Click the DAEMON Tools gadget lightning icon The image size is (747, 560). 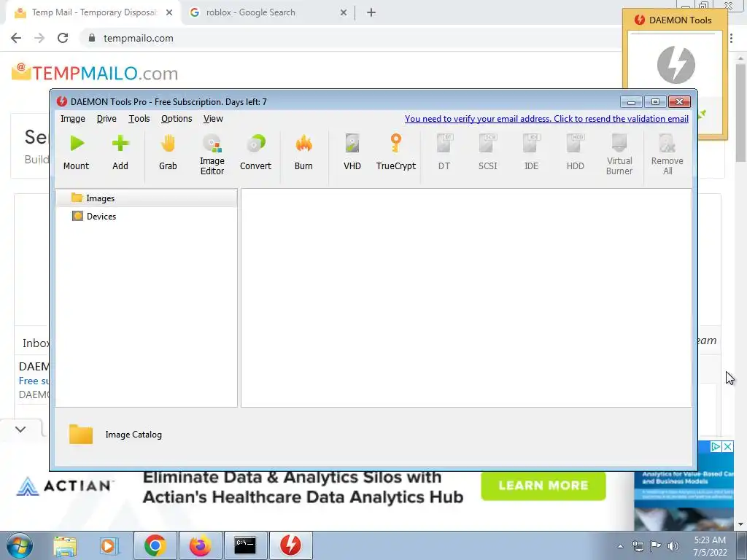[x=676, y=65]
